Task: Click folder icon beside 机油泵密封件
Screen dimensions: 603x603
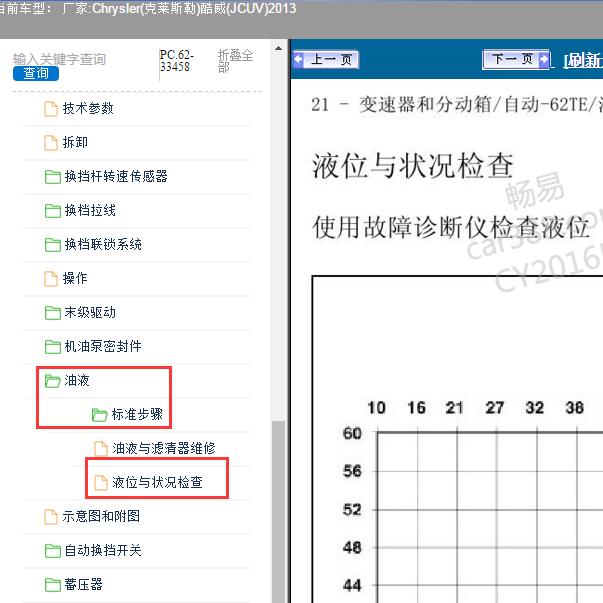Action: (x=53, y=347)
